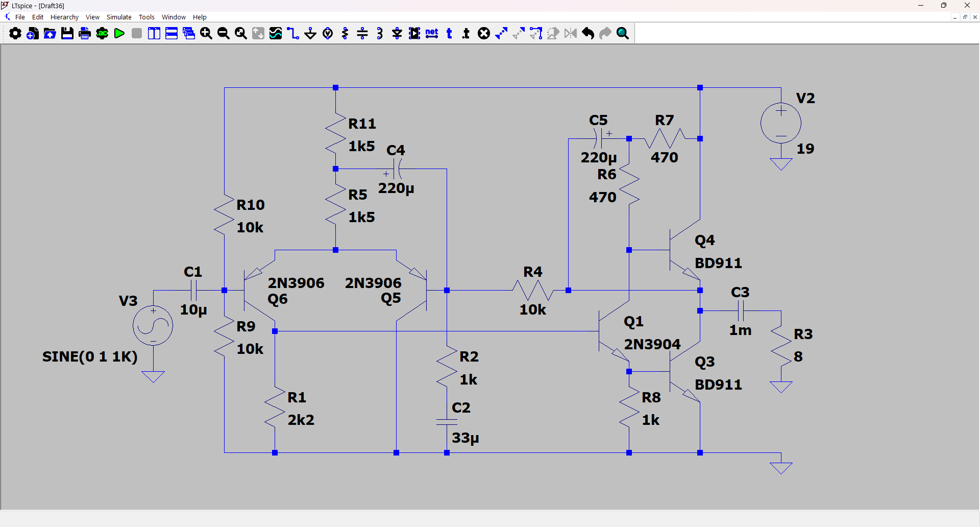This screenshot has height=527, width=980.
Task: Activate the Duplicate tool
Action: pyautogui.click(x=501, y=34)
